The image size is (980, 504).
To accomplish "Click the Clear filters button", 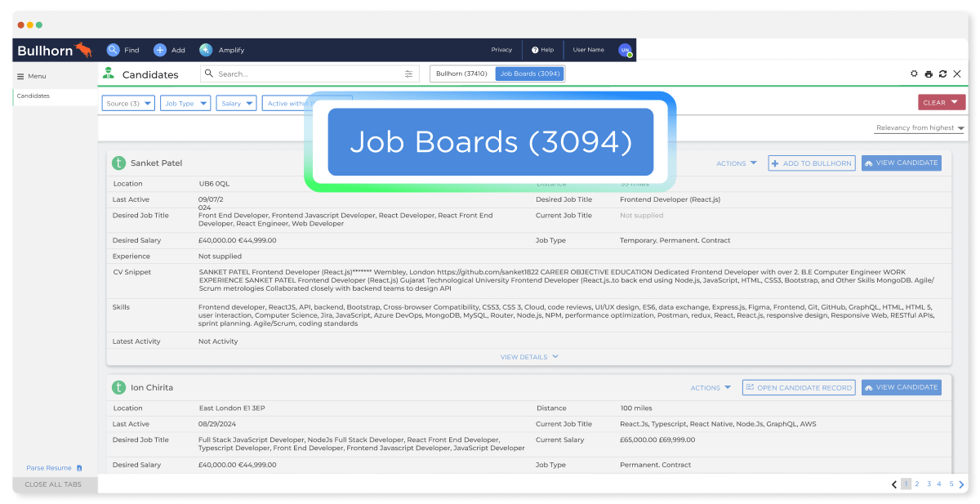I will click(x=942, y=103).
